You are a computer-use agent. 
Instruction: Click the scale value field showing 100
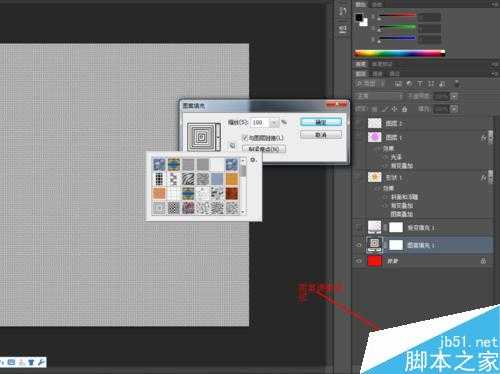pos(260,123)
